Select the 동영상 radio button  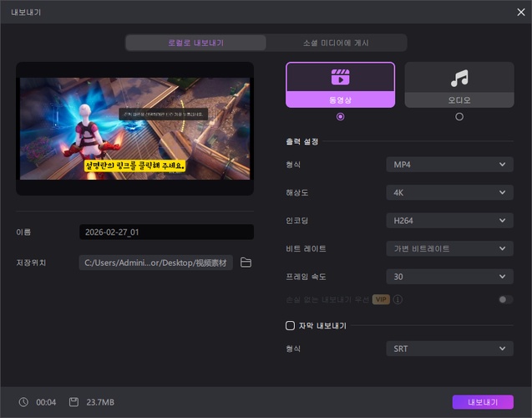click(340, 117)
